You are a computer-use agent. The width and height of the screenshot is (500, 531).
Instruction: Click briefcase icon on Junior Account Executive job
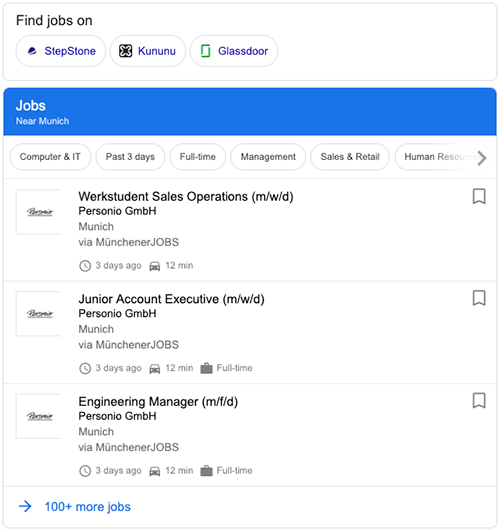[206, 368]
